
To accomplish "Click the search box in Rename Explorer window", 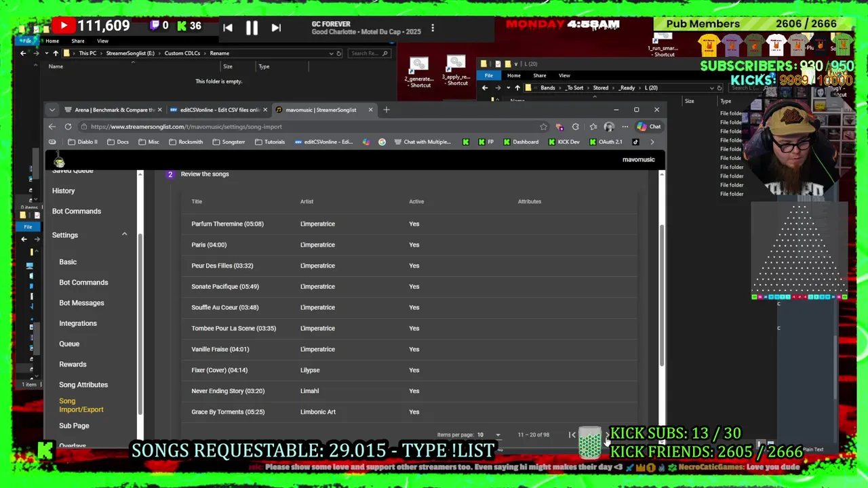I will tap(369, 54).
